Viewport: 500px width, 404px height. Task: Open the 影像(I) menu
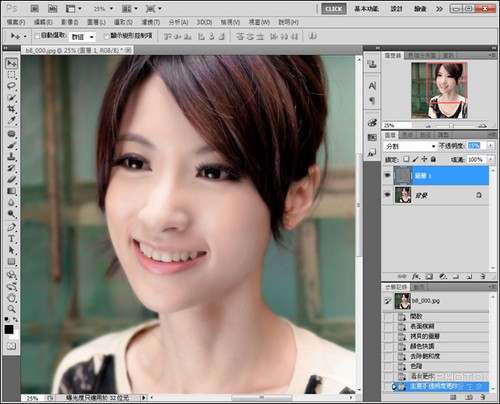70,22
